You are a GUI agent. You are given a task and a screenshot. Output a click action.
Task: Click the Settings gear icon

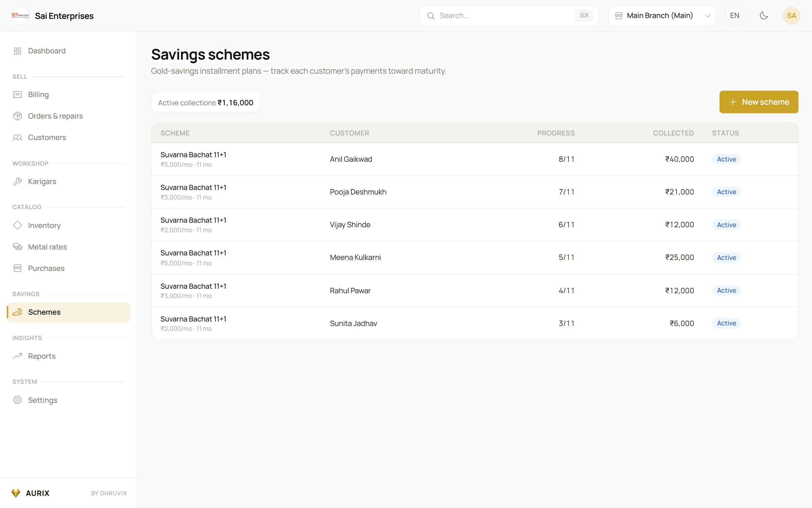(x=17, y=400)
